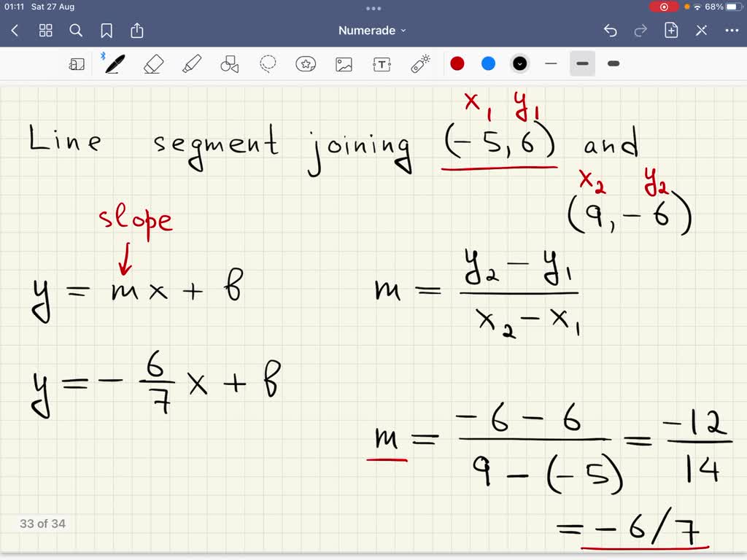The width and height of the screenshot is (747, 560).
Task: Add a new page
Action: (672, 30)
